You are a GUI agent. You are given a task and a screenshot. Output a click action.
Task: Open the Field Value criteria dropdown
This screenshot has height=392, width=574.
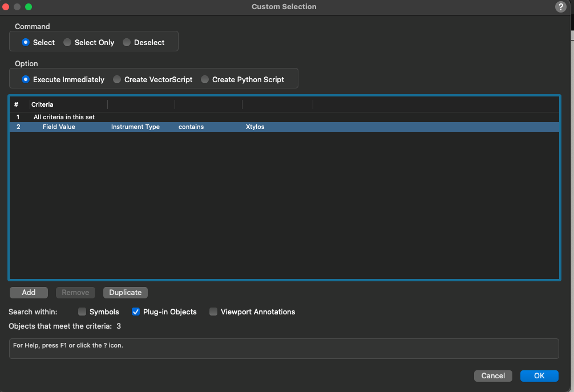coord(68,127)
